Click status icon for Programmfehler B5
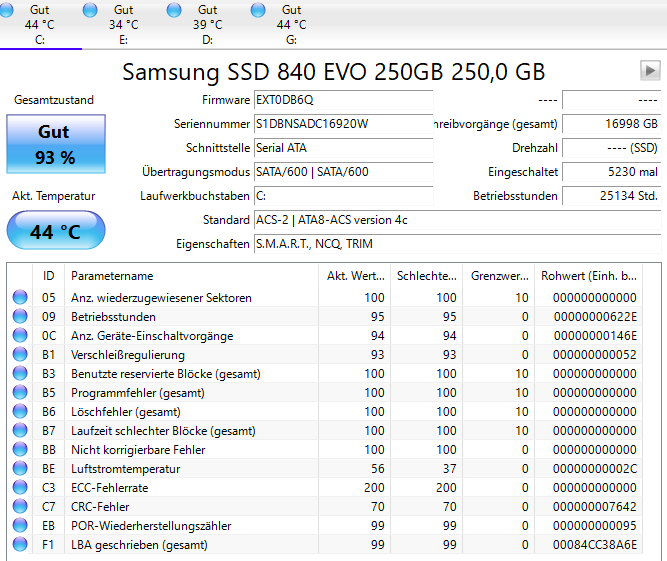 (20, 392)
